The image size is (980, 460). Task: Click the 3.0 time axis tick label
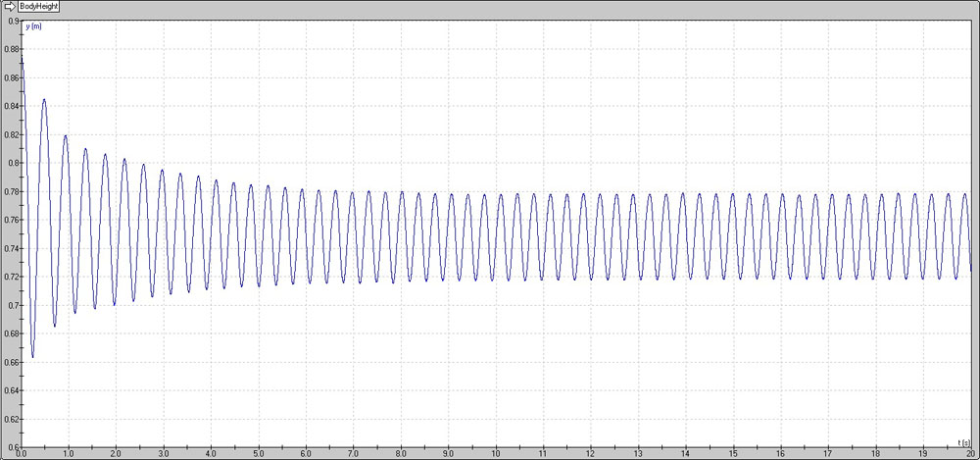(163, 453)
